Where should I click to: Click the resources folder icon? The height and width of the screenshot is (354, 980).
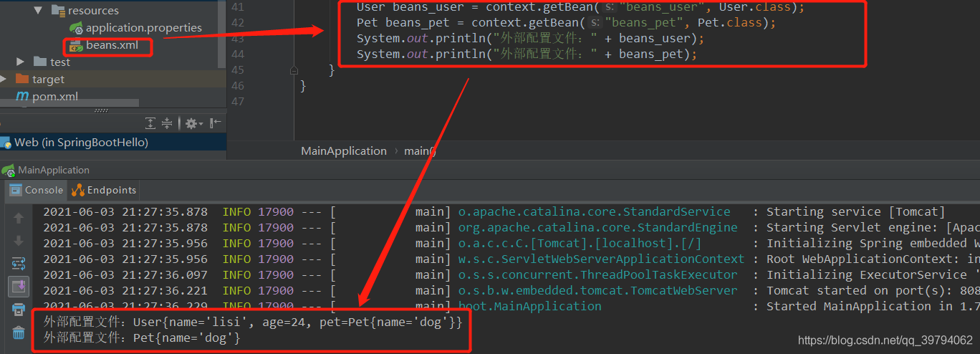tap(58, 11)
